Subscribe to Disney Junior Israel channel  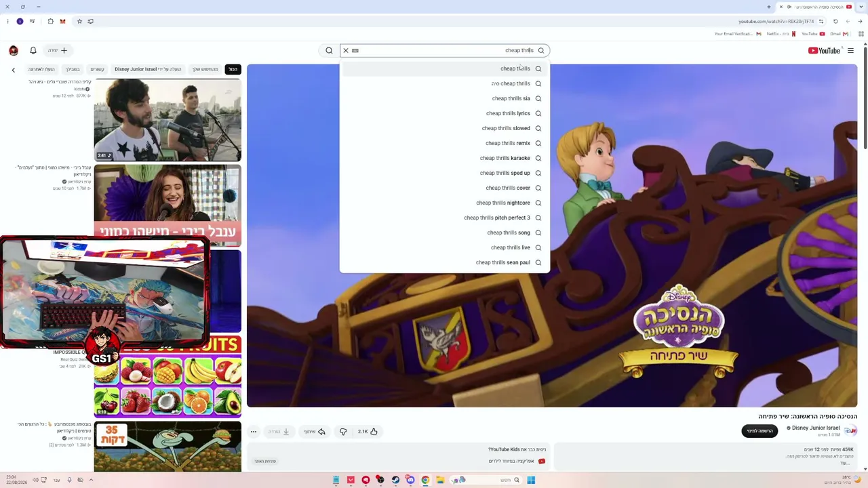point(759,431)
